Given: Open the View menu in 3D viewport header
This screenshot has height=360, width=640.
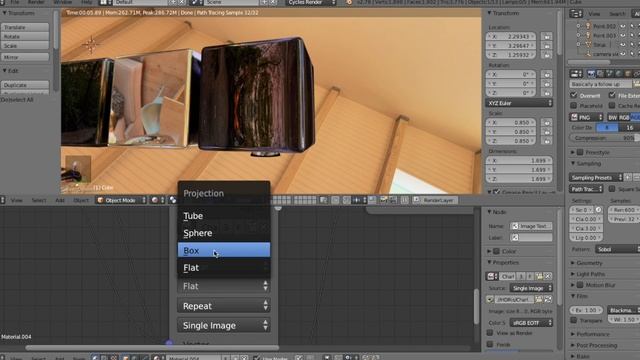Looking at the screenshot, I should (x=16, y=200).
